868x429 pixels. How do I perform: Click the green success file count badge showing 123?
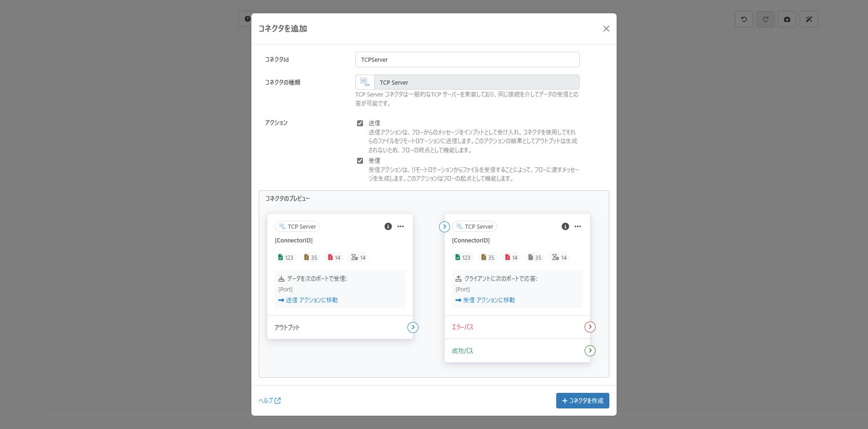tap(285, 257)
